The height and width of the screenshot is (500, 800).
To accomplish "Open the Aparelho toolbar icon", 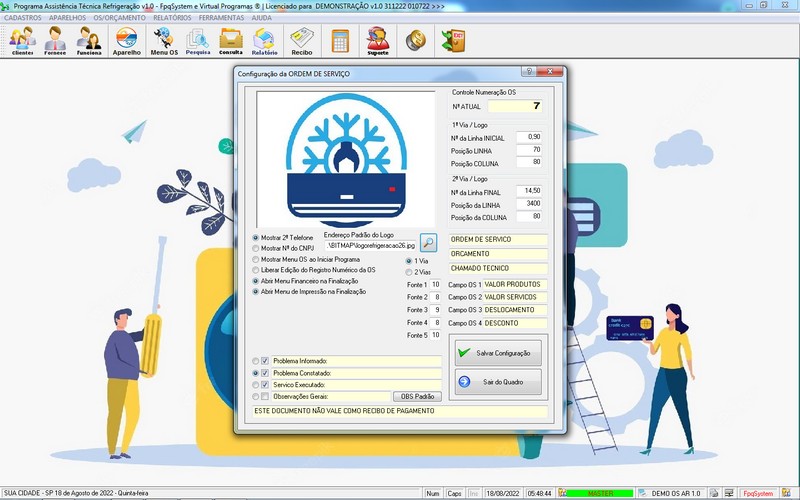I will (x=127, y=41).
